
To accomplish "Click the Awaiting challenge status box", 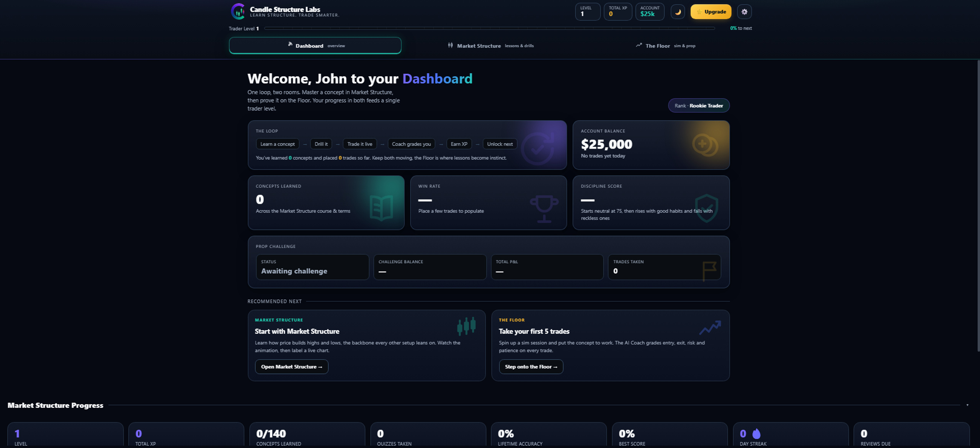I will pyautogui.click(x=312, y=267).
